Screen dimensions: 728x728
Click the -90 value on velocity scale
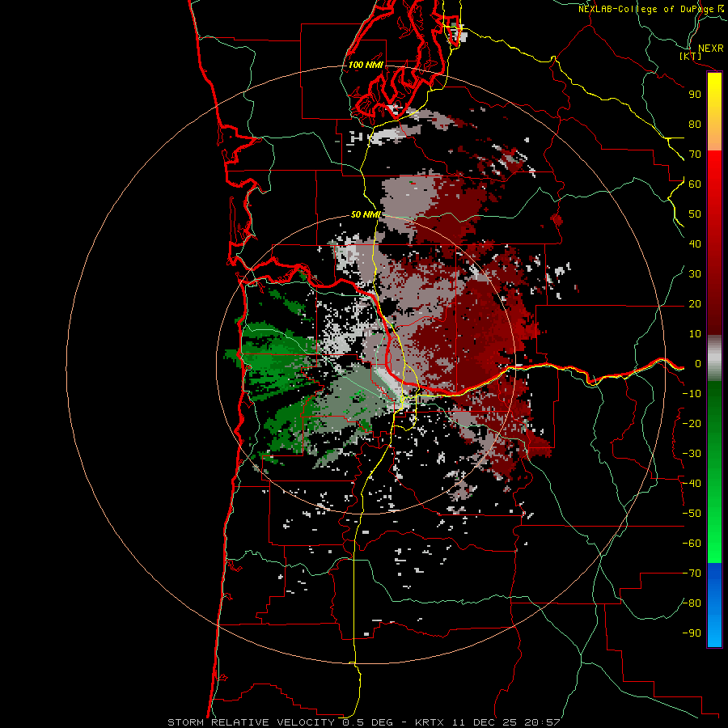692,633
